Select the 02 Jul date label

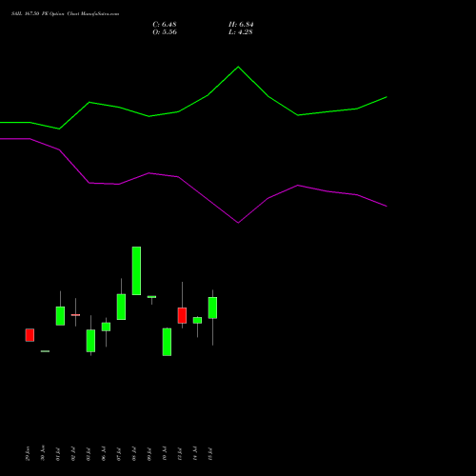pos(73,454)
